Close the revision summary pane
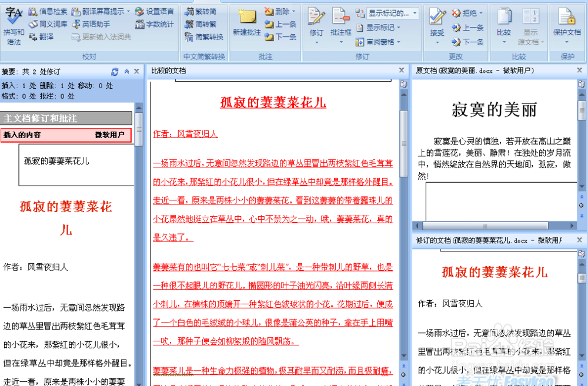Viewport: 588px width, 386px height. pos(136,72)
